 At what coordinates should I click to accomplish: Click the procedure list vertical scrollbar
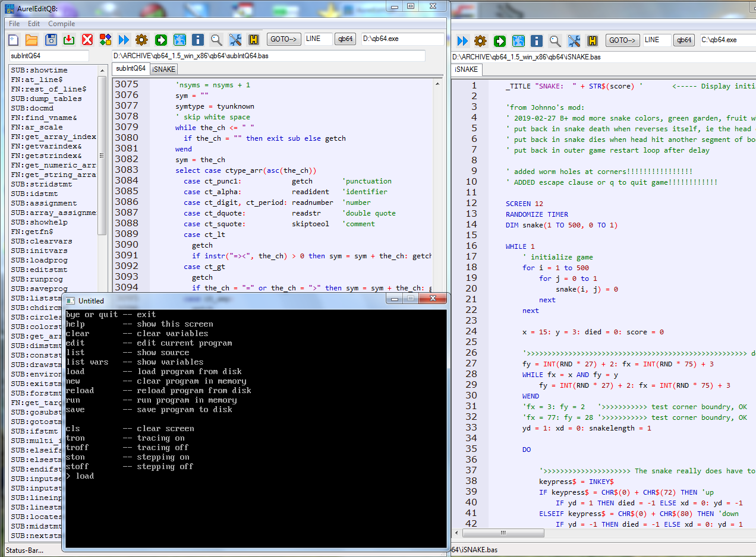102,157
